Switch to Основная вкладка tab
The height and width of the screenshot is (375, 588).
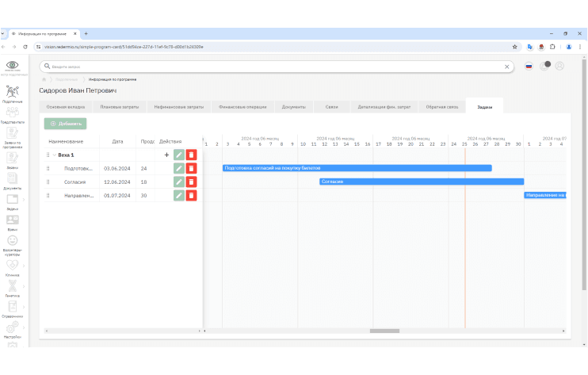(x=66, y=107)
